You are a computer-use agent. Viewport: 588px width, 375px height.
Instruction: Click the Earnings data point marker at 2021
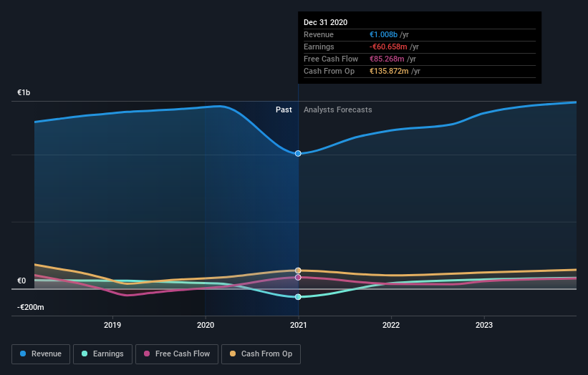298,297
